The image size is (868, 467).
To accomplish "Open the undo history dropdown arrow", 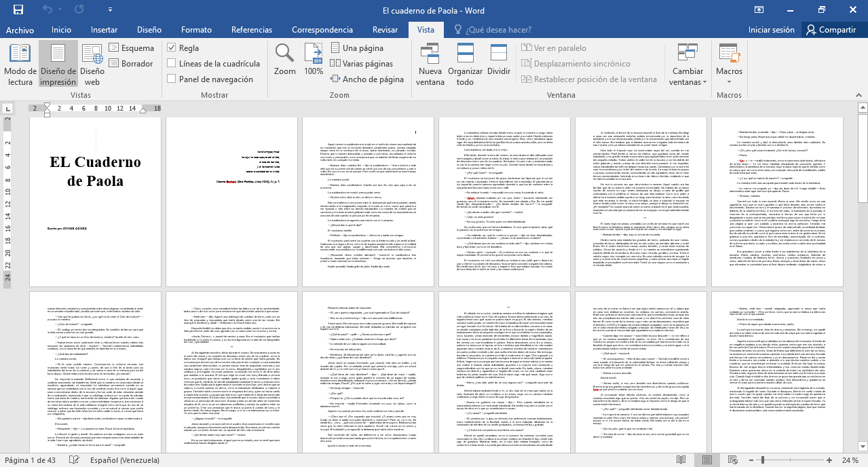I will (59, 10).
